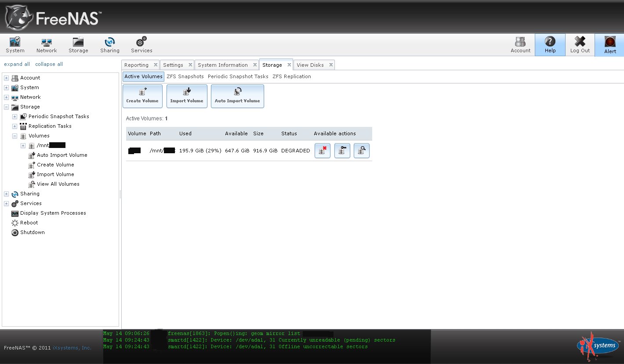Open the System toolbar icon
This screenshot has width=624, height=364.
click(15, 45)
